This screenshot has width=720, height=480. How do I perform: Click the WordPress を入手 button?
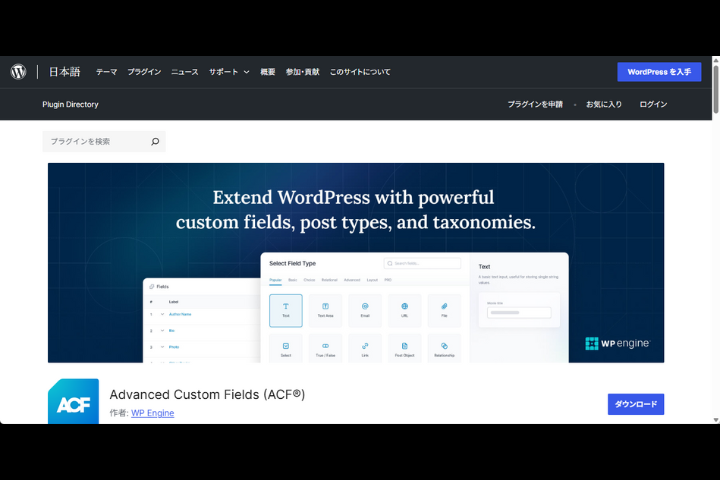point(659,72)
